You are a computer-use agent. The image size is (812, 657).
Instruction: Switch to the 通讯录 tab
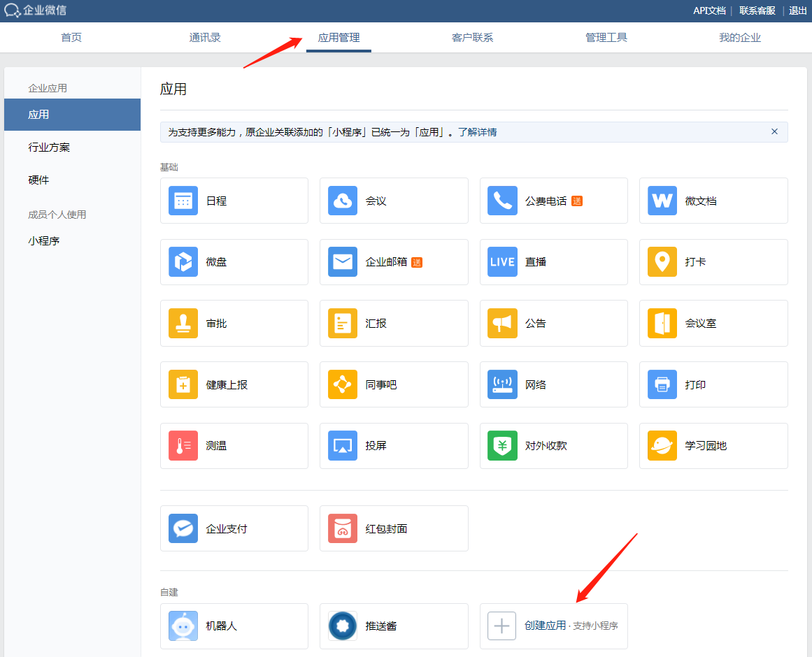(204, 37)
